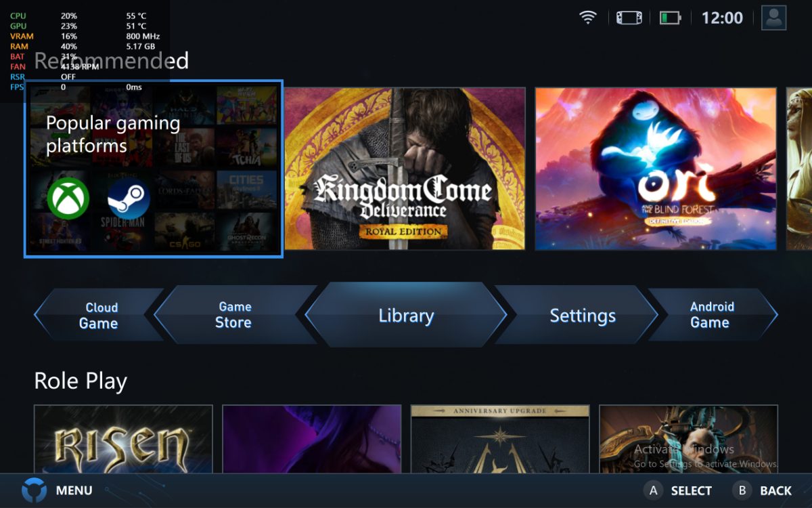Click the Steam platform icon

(129, 198)
